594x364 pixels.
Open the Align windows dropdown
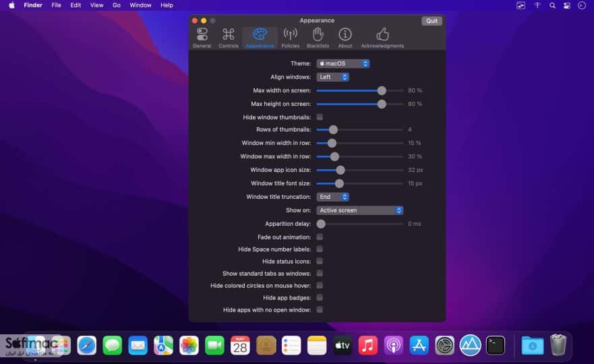[x=332, y=78]
